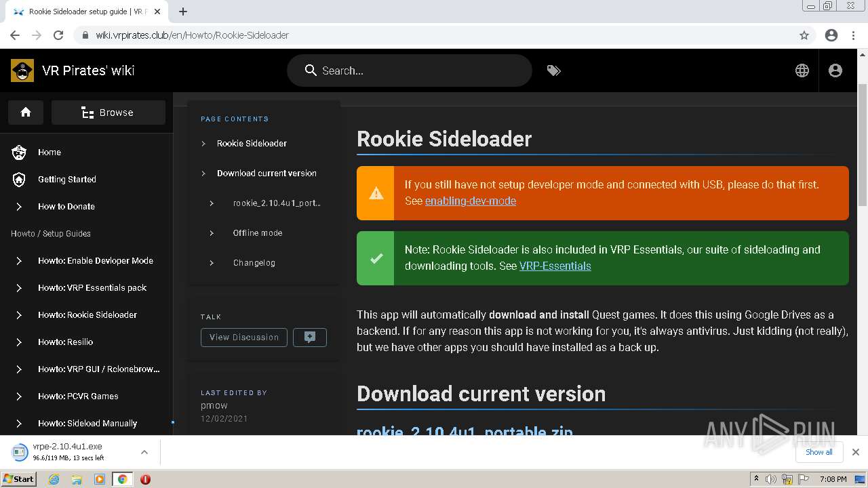This screenshot has width=868, height=488.
Task: Click the Download current version heading
Action: tap(481, 394)
